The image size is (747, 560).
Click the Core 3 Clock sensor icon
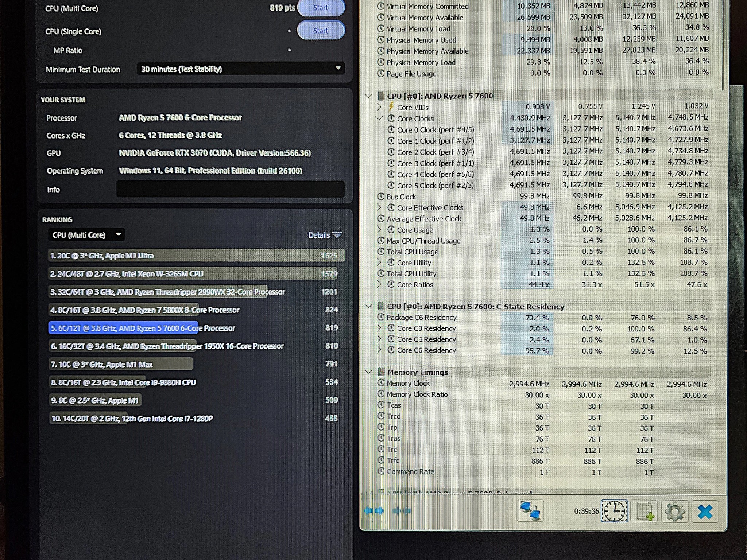pyautogui.click(x=391, y=163)
